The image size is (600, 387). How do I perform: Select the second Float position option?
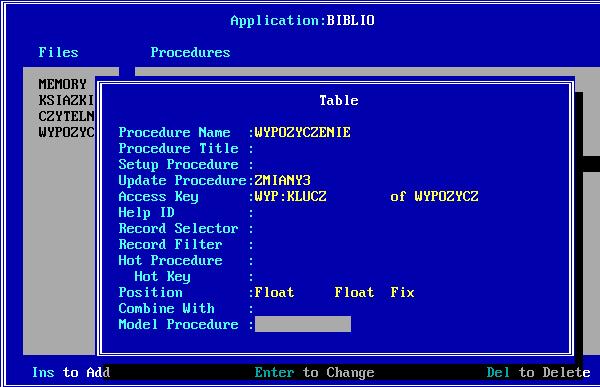click(354, 292)
